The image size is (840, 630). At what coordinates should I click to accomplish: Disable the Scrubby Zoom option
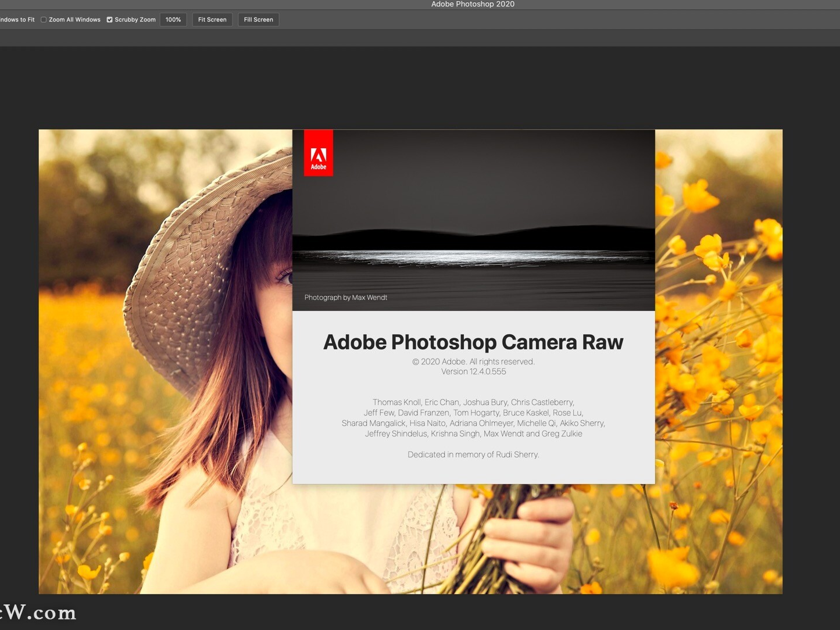point(109,19)
